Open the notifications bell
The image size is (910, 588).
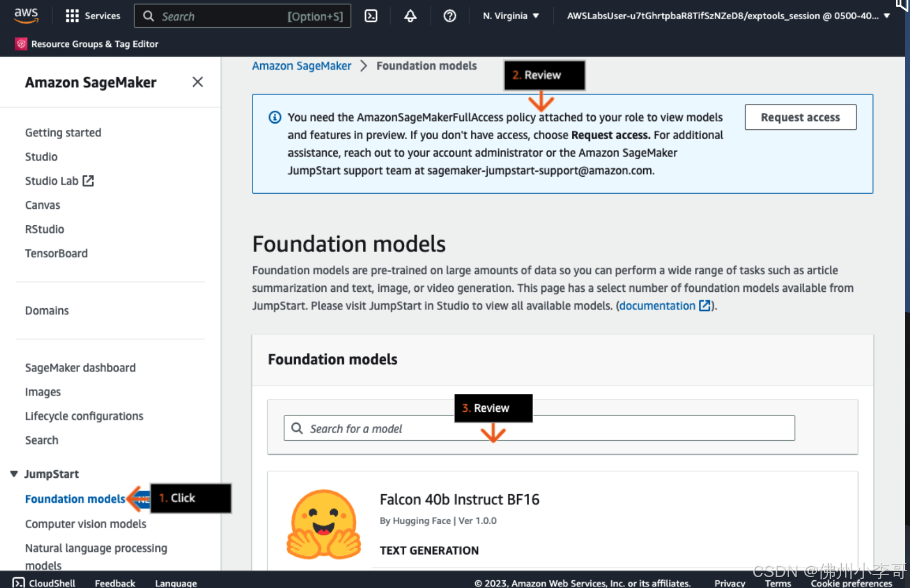(410, 16)
